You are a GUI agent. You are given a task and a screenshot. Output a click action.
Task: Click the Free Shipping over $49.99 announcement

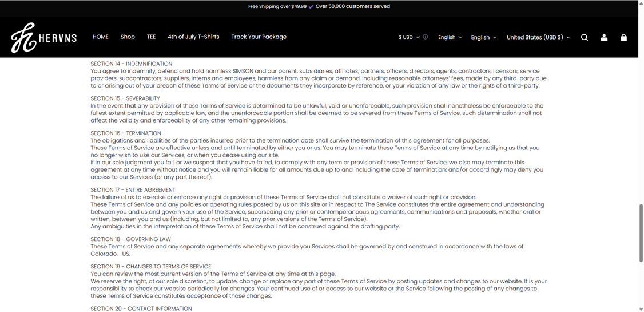tap(277, 6)
